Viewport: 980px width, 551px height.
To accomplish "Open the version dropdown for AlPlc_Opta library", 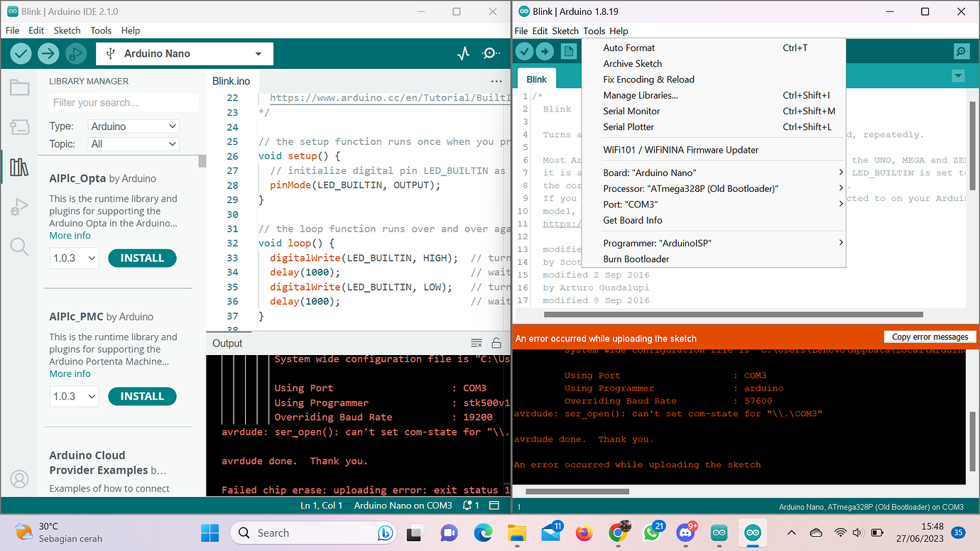I will pyautogui.click(x=74, y=258).
